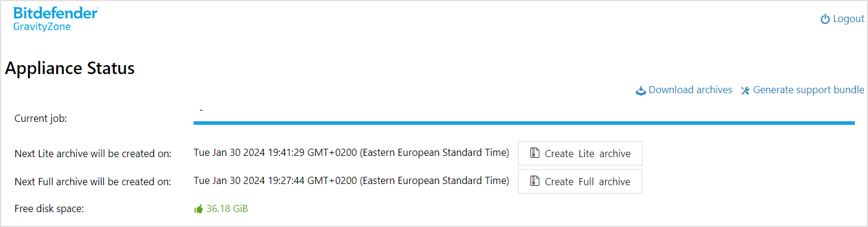Viewport: 868px width, 227px height.
Task: Select the next Lite archive date text
Action: (351, 152)
